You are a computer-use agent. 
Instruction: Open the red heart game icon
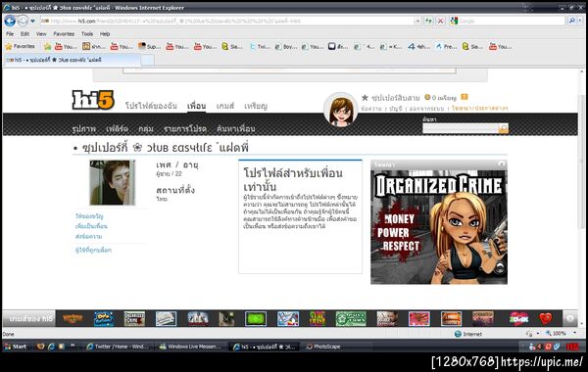(546, 319)
